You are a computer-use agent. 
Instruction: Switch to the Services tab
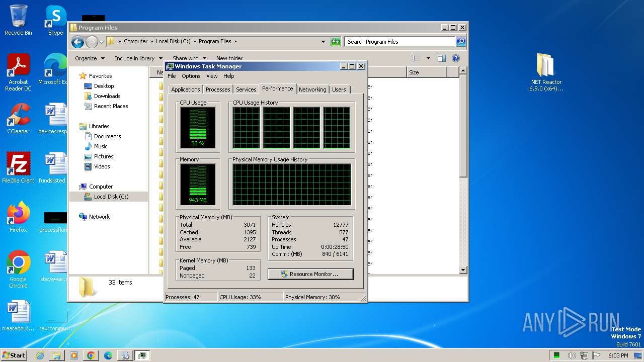[x=246, y=89]
